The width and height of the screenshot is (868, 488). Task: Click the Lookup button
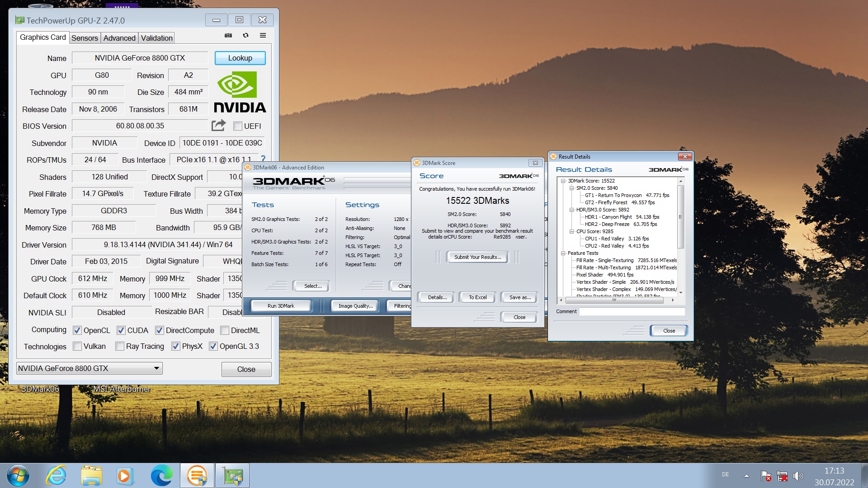[240, 58]
